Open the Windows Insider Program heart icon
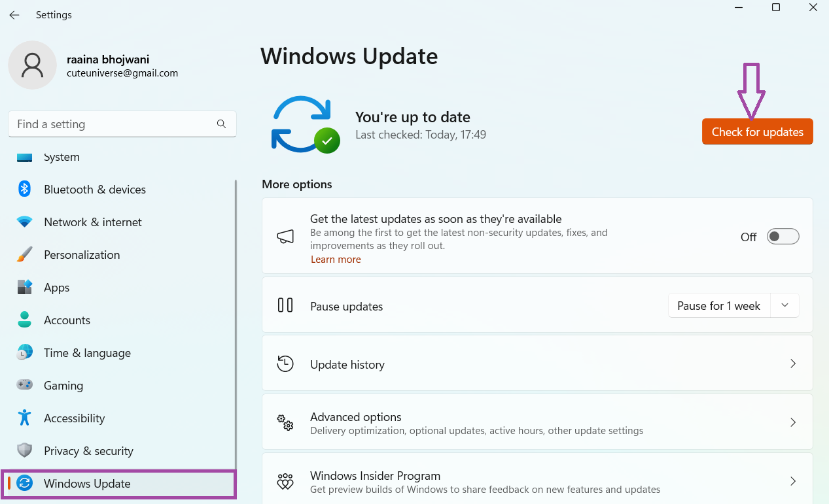The width and height of the screenshot is (829, 504). click(285, 482)
